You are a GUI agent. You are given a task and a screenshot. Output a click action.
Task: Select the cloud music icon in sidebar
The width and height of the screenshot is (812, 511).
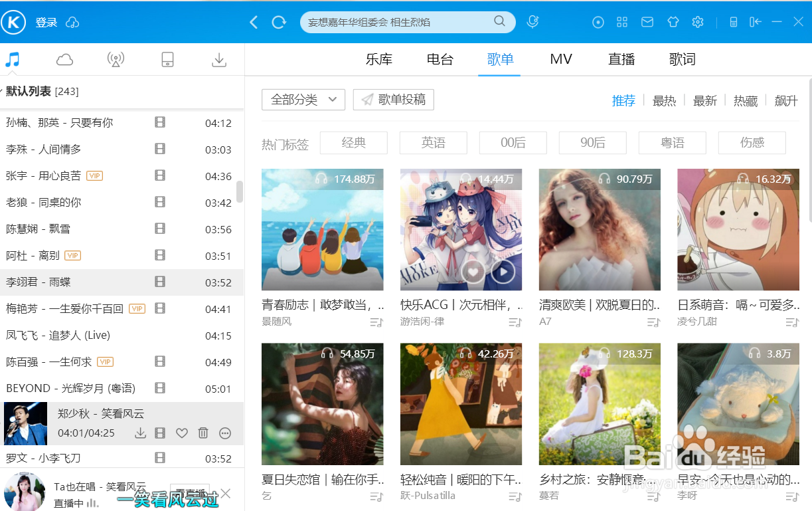(64, 59)
